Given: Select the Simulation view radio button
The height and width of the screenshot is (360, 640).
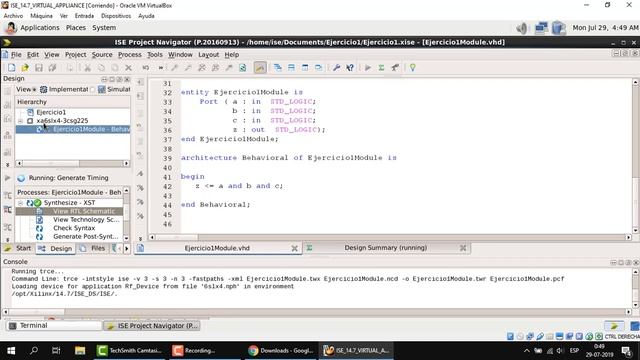Looking at the screenshot, I should (x=92, y=89).
